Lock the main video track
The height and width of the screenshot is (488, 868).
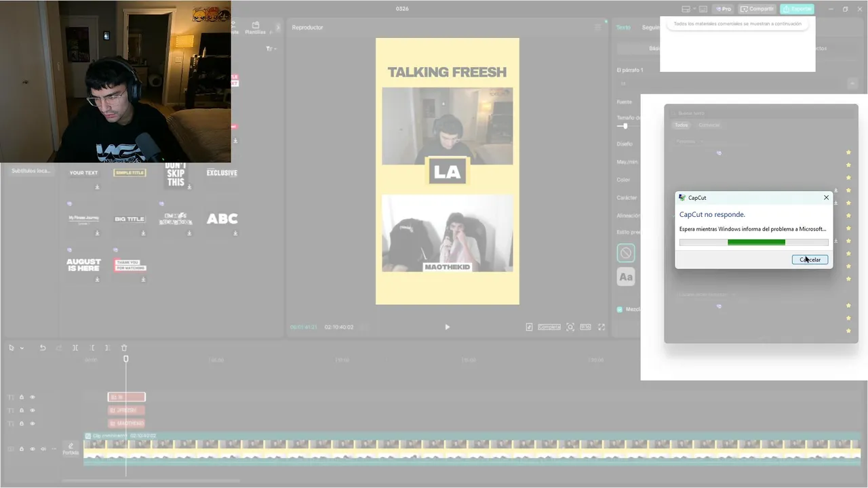pyautogui.click(x=21, y=449)
